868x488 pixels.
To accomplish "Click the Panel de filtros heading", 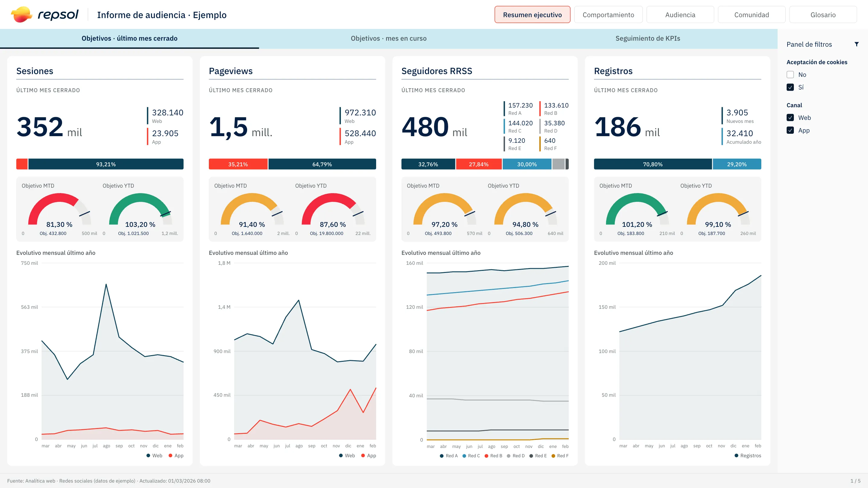I will click(x=809, y=45).
